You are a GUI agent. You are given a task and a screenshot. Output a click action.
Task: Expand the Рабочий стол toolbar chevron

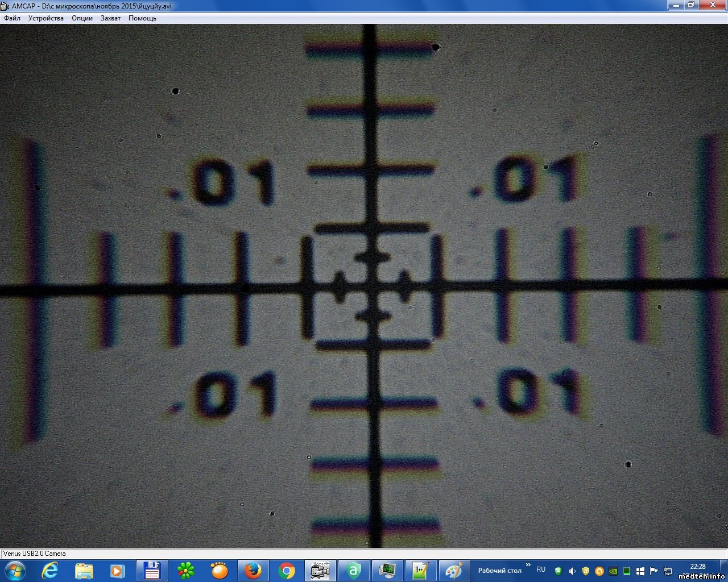pyautogui.click(x=528, y=566)
